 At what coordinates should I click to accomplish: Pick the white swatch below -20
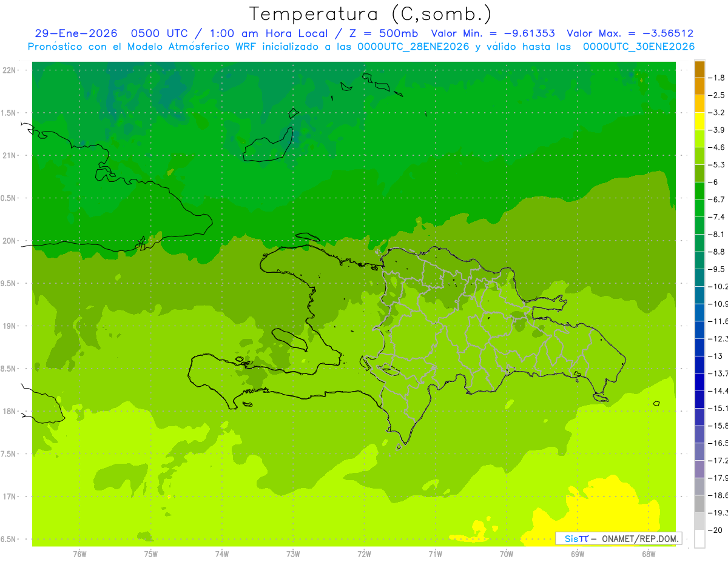699,538
